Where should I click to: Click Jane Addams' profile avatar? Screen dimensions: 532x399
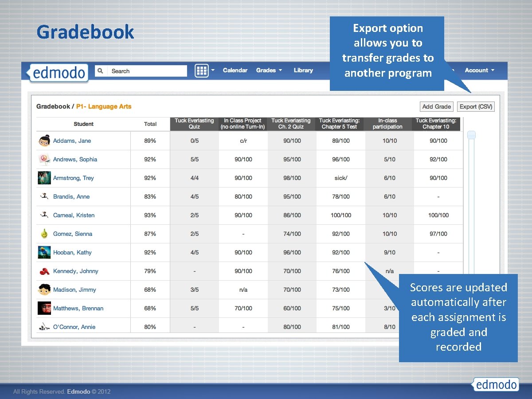pos(44,141)
